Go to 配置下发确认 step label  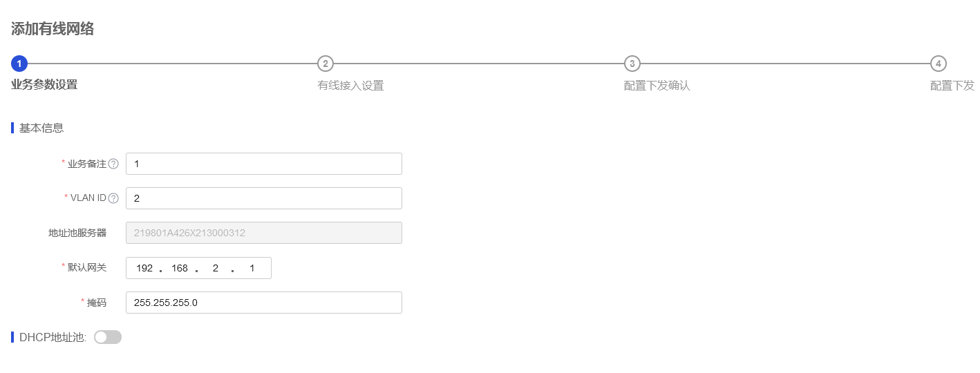tap(657, 86)
